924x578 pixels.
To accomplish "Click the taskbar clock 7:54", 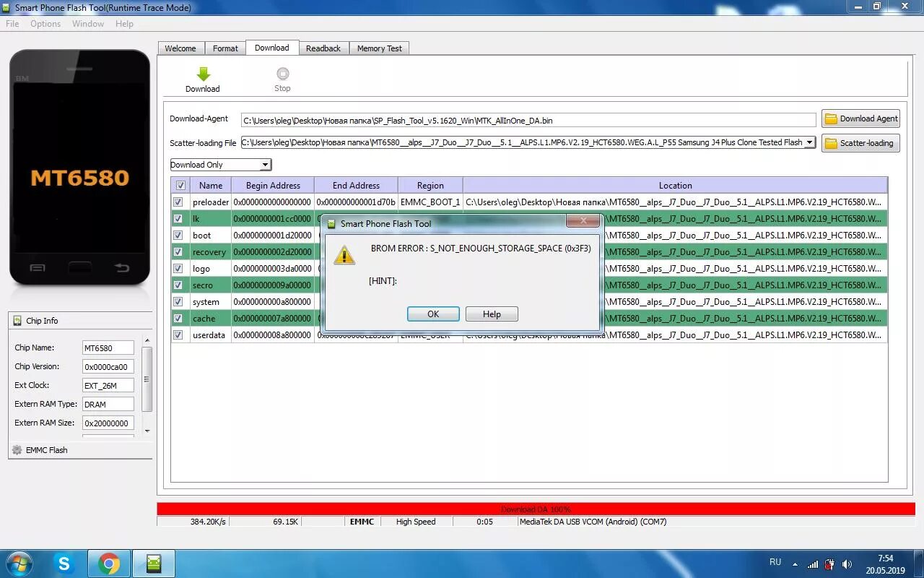I will 885,558.
